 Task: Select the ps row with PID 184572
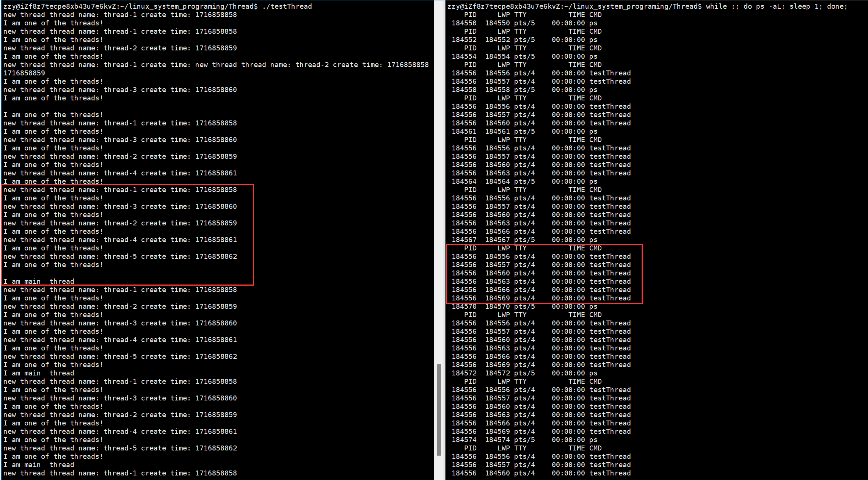pyautogui.click(x=524, y=373)
